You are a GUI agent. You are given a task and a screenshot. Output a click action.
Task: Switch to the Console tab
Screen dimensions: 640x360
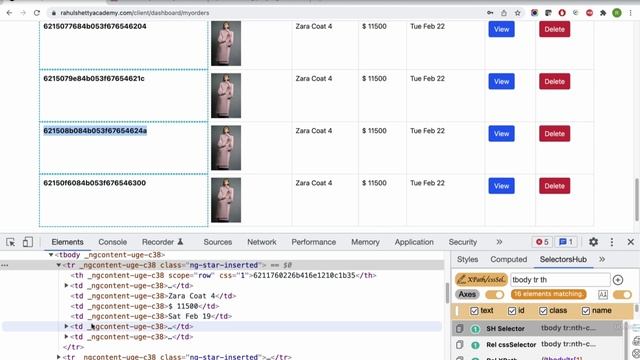[x=112, y=242]
